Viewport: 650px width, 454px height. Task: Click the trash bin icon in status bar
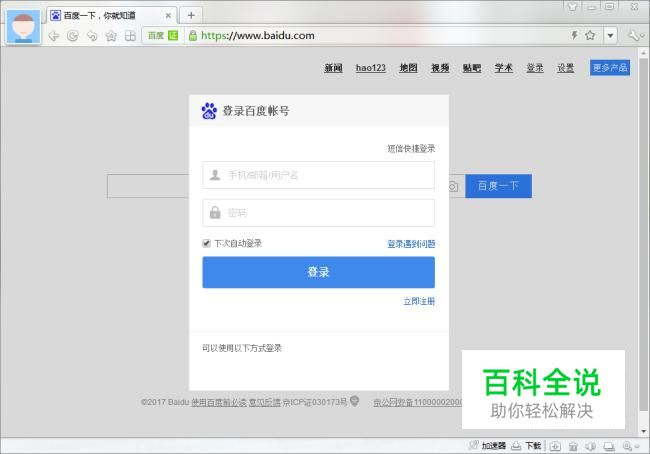(573, 446)
